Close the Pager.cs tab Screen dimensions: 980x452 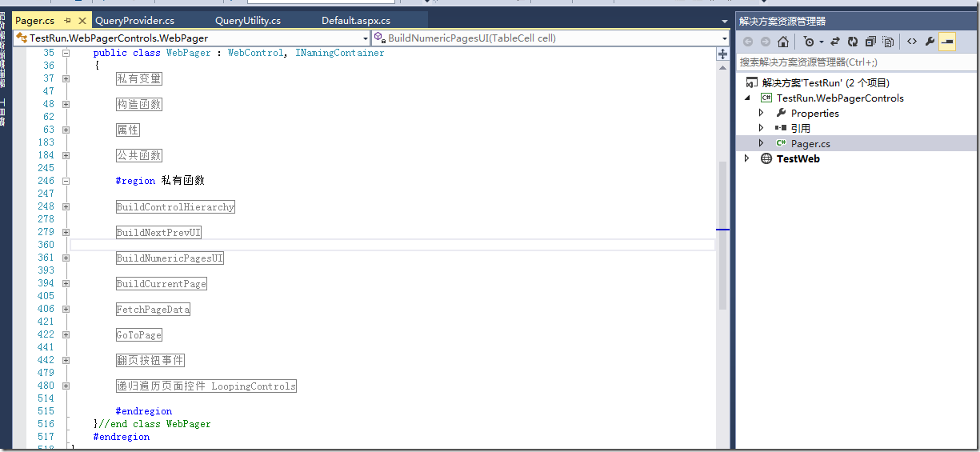click(x=82, y=21)
